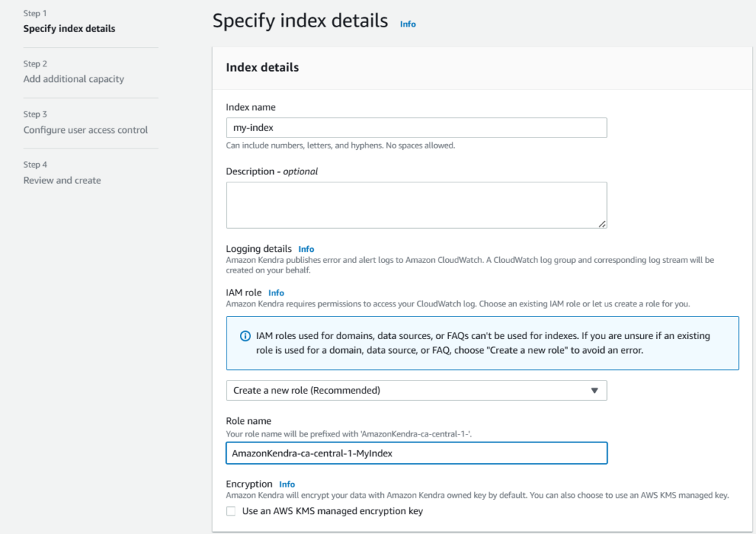Image resolution: width=756 pixels, height=534 pixels.
Task: Click the triangle arrow in role selector
Action: point(594,391)
